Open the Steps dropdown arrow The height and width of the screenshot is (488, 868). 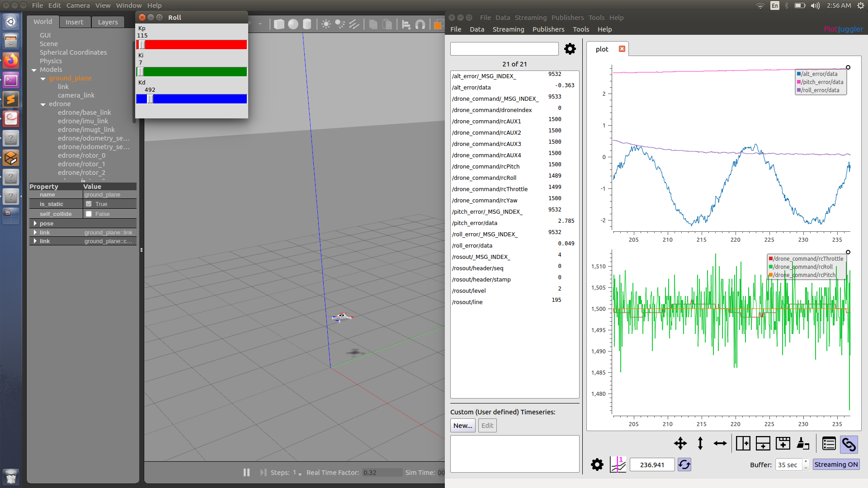pos(300,474)
